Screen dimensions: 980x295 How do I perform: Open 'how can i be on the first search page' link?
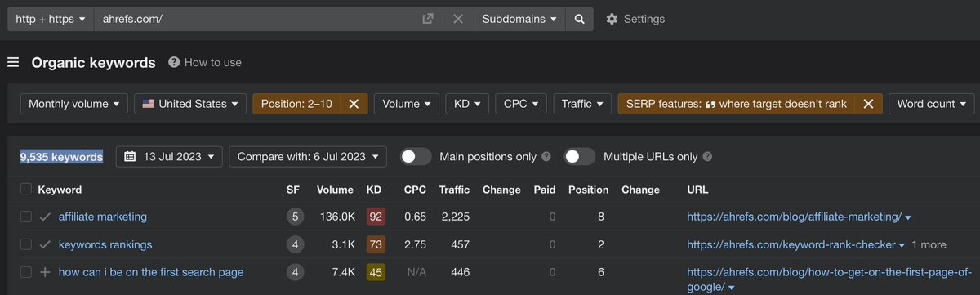151,272
